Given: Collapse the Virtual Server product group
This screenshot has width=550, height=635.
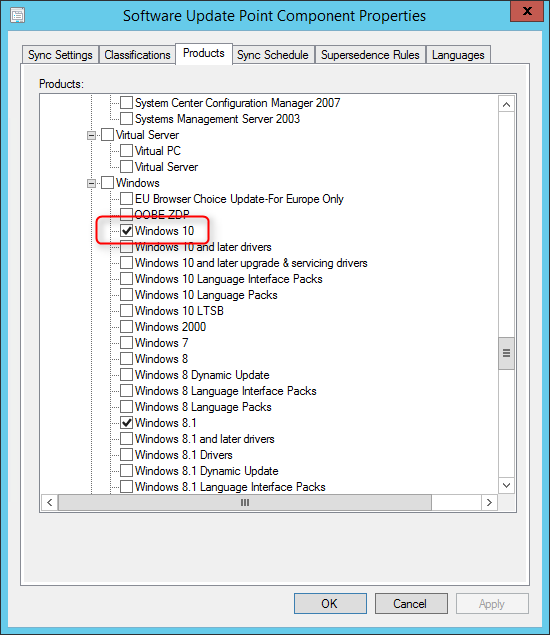Looking at the screenshot, I should (x=92, y=135).
